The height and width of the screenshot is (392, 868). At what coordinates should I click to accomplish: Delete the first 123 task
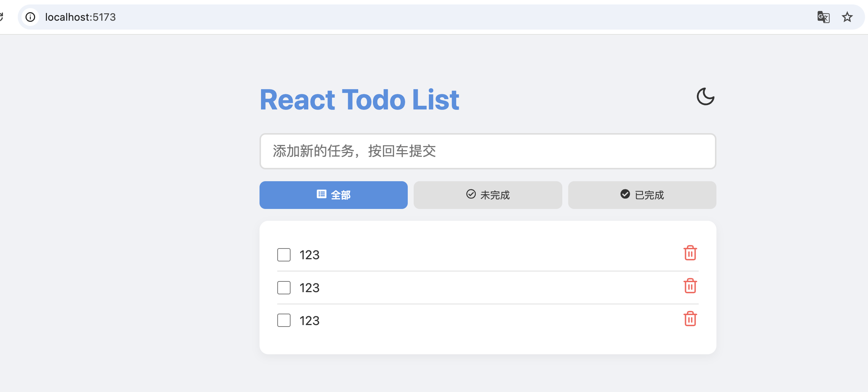pyautogui.click(x=690, y=253)
